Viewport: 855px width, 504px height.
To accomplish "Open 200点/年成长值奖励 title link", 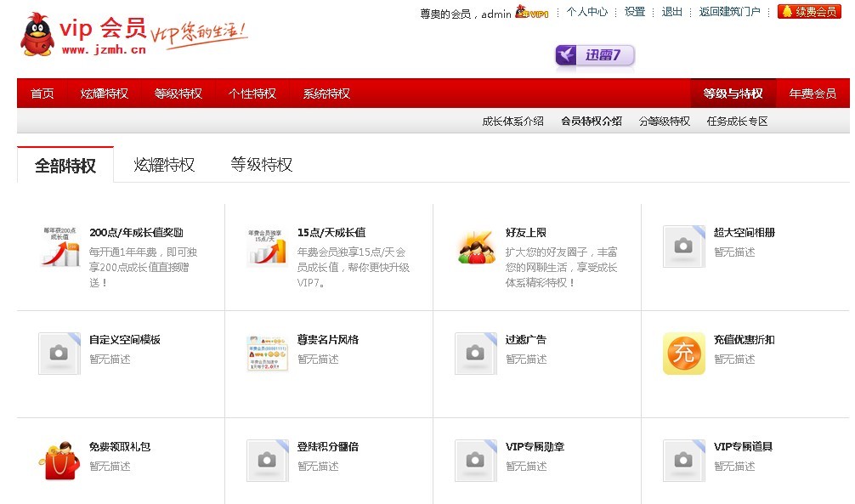I will [136, 232].
